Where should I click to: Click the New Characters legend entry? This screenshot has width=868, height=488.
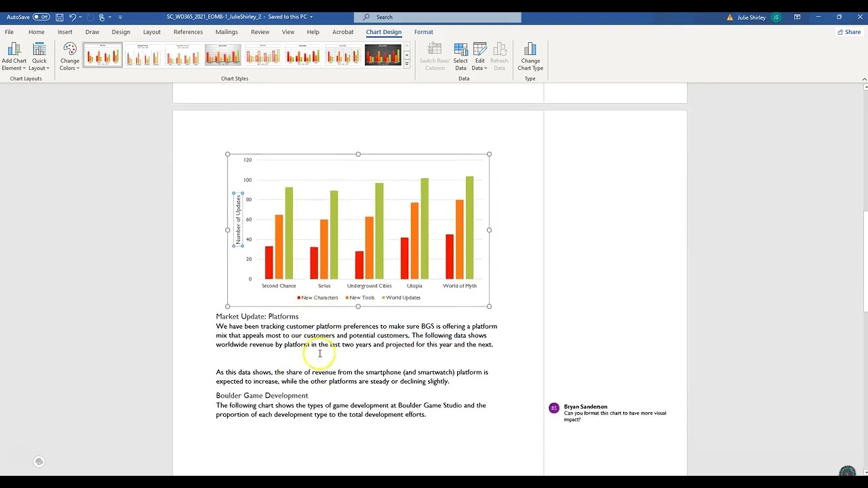317,298
